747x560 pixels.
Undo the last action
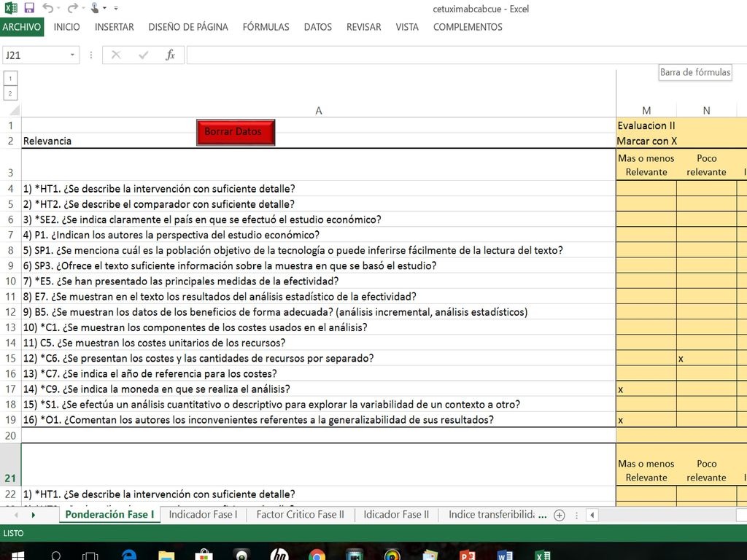coord(47,8)
